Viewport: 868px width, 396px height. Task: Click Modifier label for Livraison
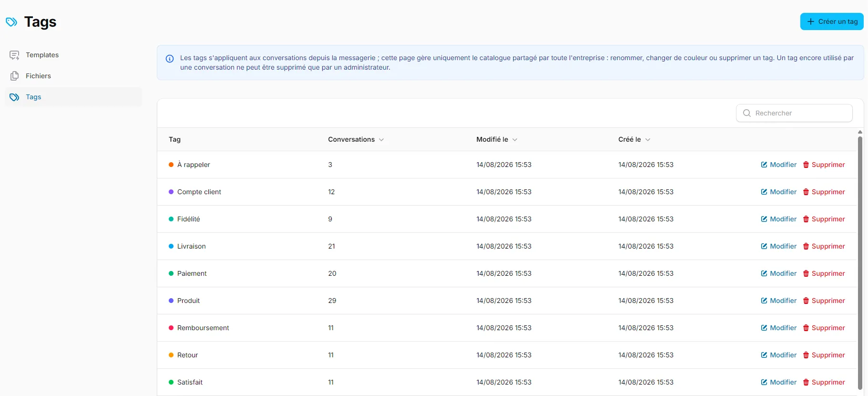tap(783, 246)
